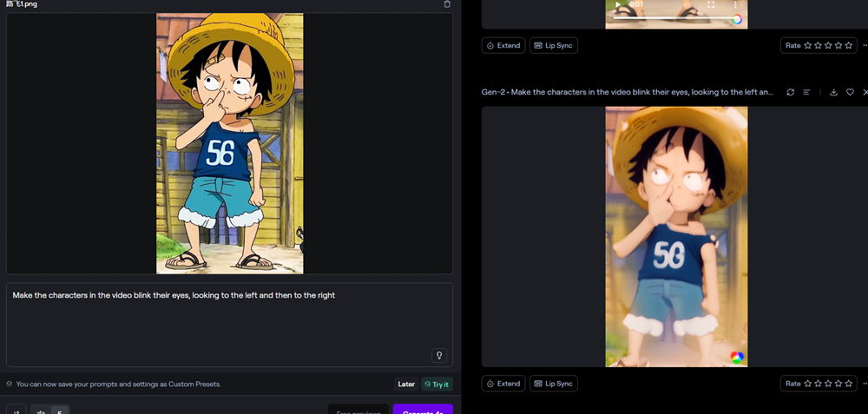Rate the upper video three stars

click(828, 45)
